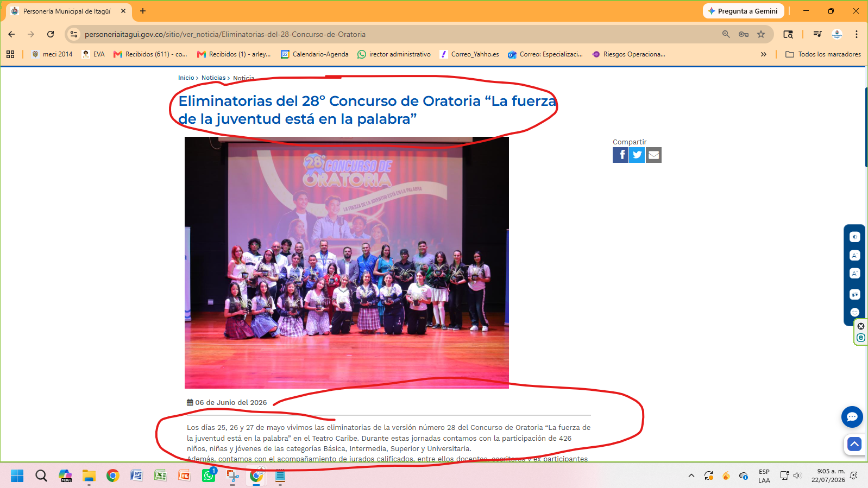Click the back-to-top arrow button
The height and width of the screenshot is (488, 868).
click(854, 445)
